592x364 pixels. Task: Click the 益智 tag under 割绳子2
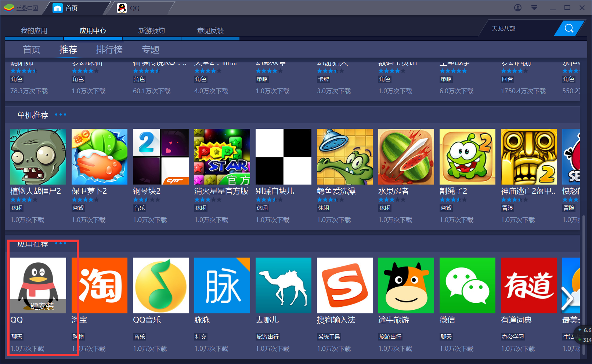(446, 208)
